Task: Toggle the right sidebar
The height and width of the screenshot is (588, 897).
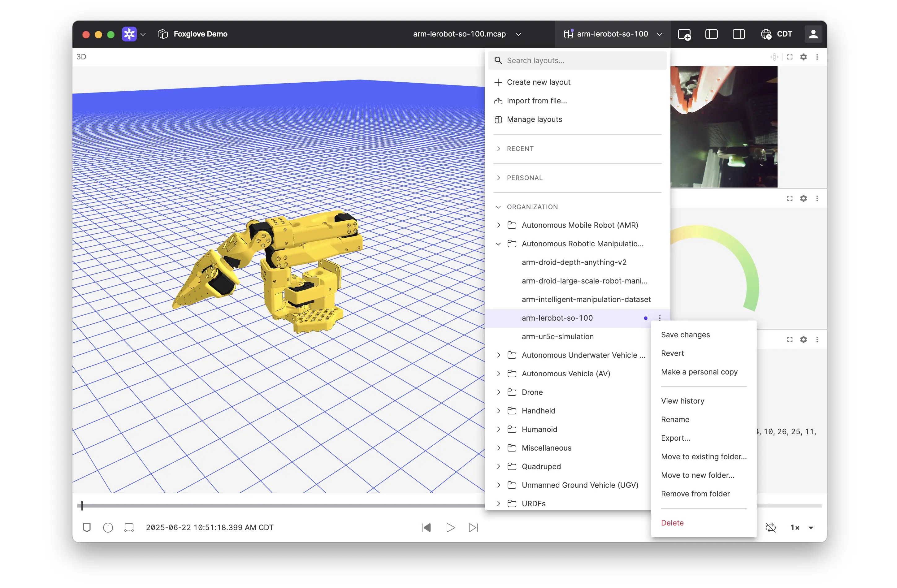Action: 738,34
